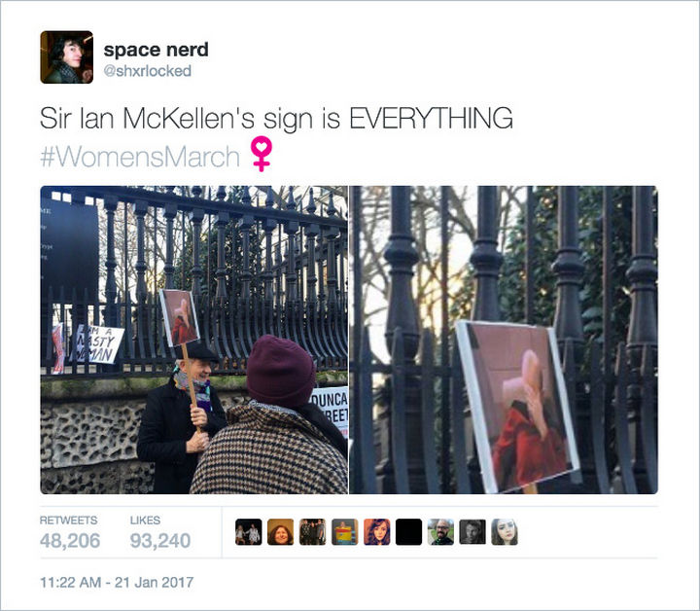The width and height of the screenshot is (700, 611).
Task: Open the grayscale man liker avatar
Action: point(472,532)
